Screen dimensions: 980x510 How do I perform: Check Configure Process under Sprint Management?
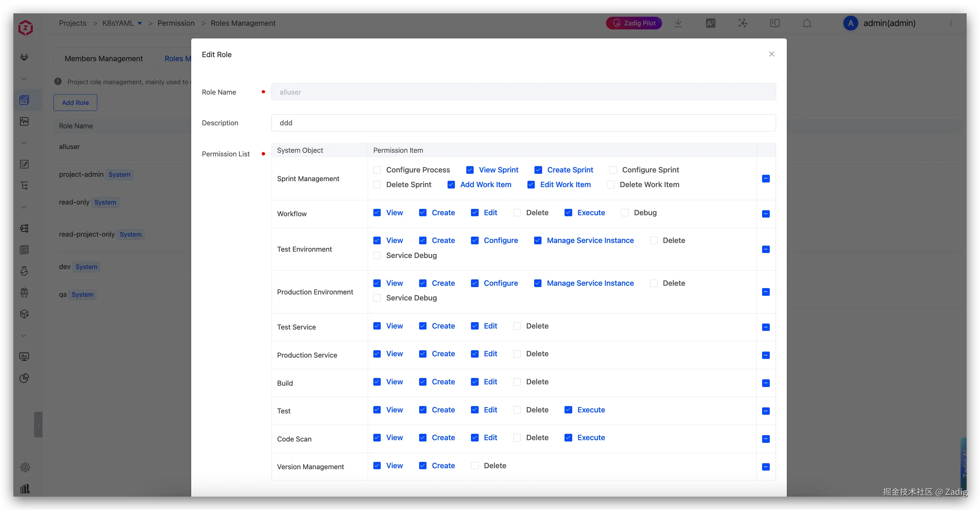tap(377, 170)
